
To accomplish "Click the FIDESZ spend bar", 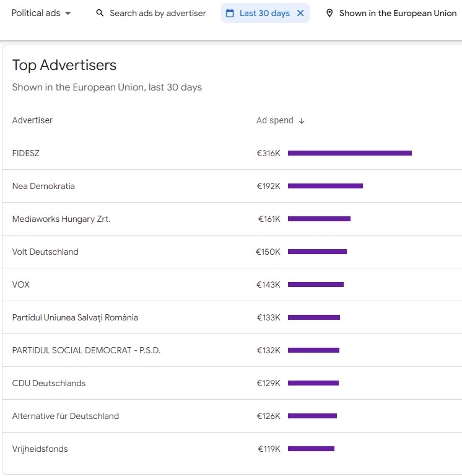I will pos(350,153).
